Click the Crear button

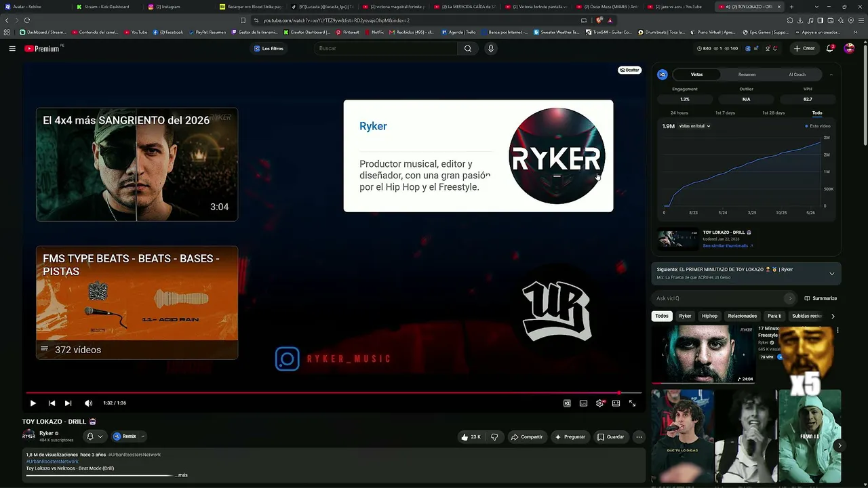[x=804, y=48]
